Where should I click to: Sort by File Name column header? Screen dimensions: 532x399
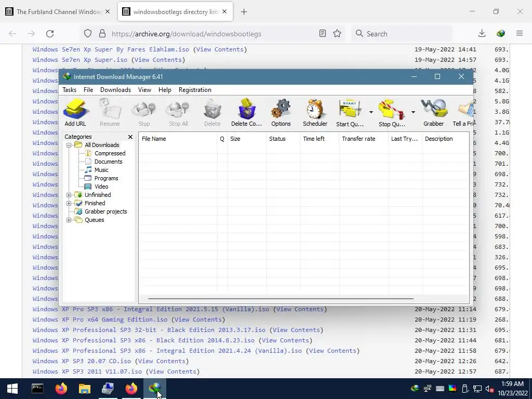coord(178,139)
